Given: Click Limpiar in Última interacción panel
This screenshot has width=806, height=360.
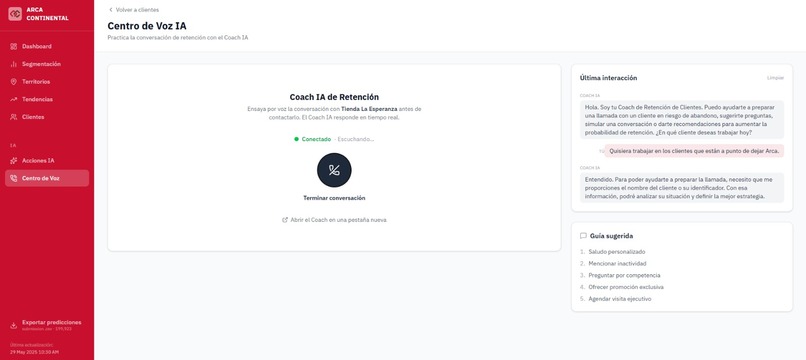Looking at the screenshot, I should 775,78.
